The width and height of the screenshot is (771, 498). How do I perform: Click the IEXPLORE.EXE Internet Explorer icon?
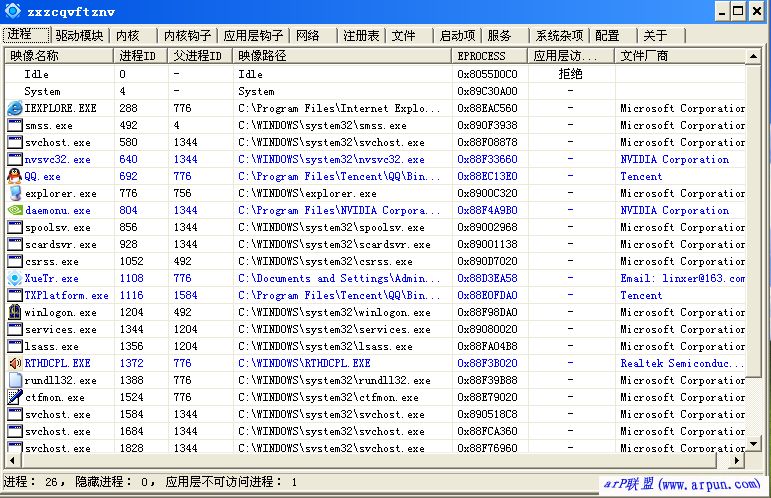(15, 108)
